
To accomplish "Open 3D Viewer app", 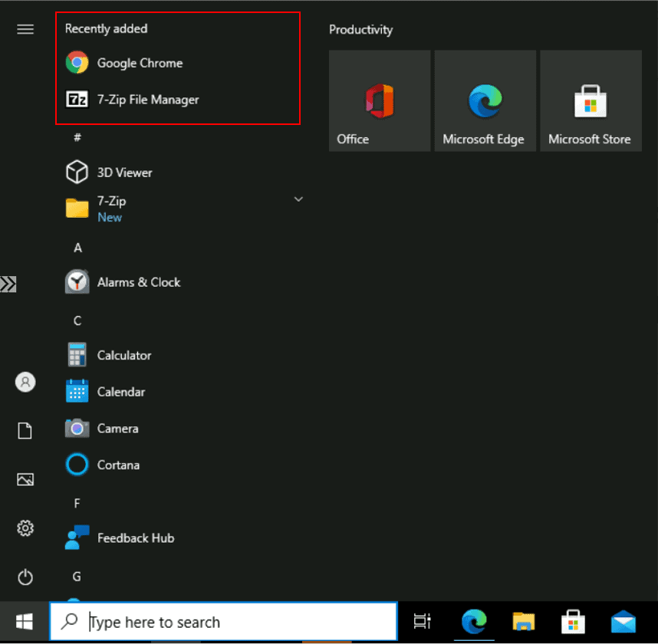I will click(109, 172).
